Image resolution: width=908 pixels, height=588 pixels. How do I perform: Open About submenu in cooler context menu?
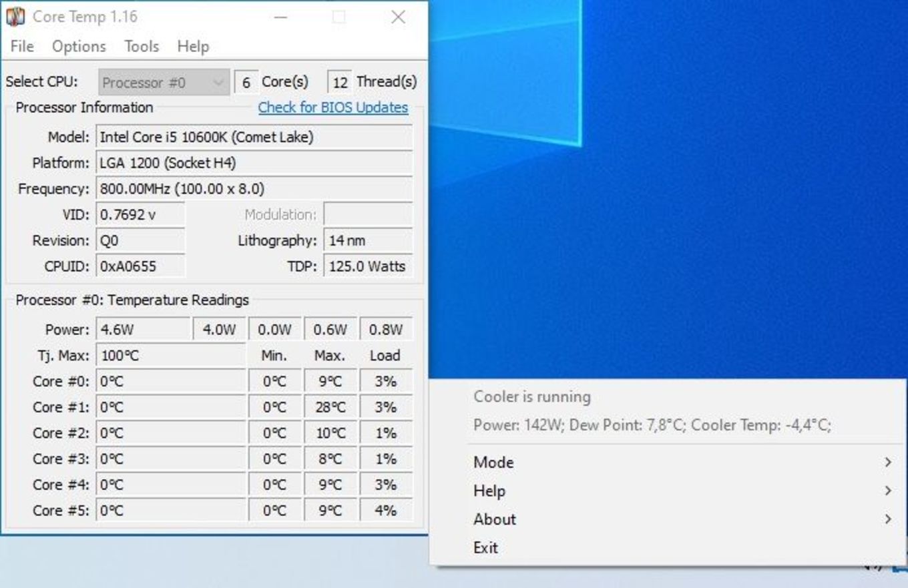668,519
